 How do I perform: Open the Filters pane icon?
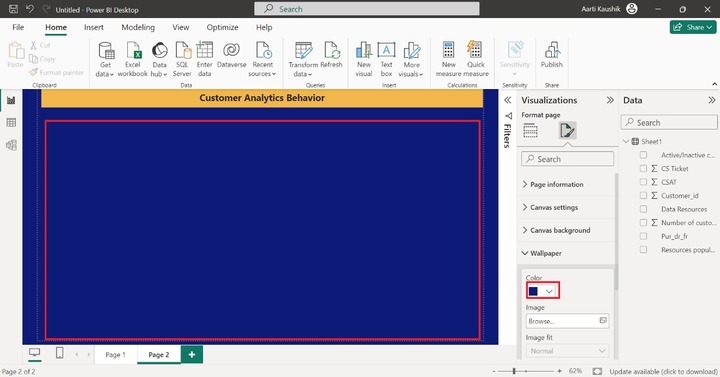point(508,116)
